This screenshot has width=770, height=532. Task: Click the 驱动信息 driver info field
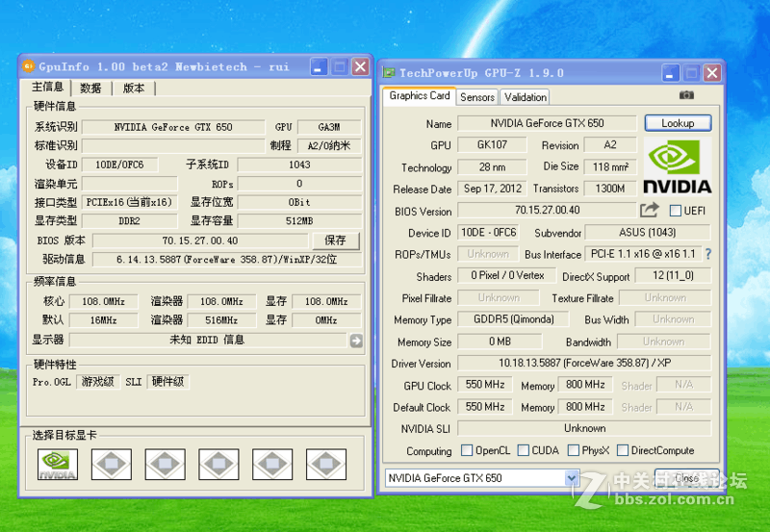227,259
